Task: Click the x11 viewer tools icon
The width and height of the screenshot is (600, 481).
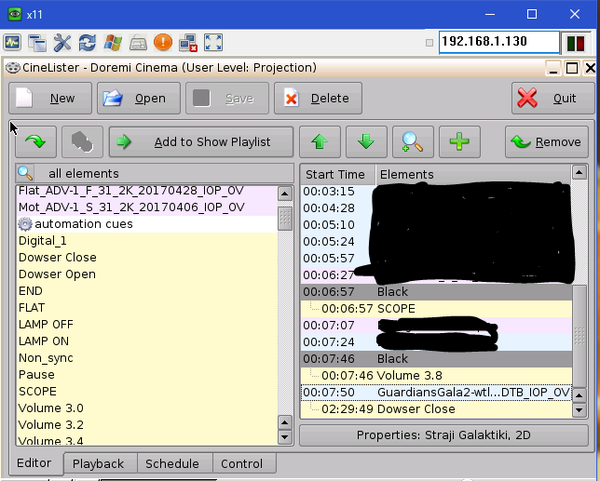Action: [x=63, y=43]
